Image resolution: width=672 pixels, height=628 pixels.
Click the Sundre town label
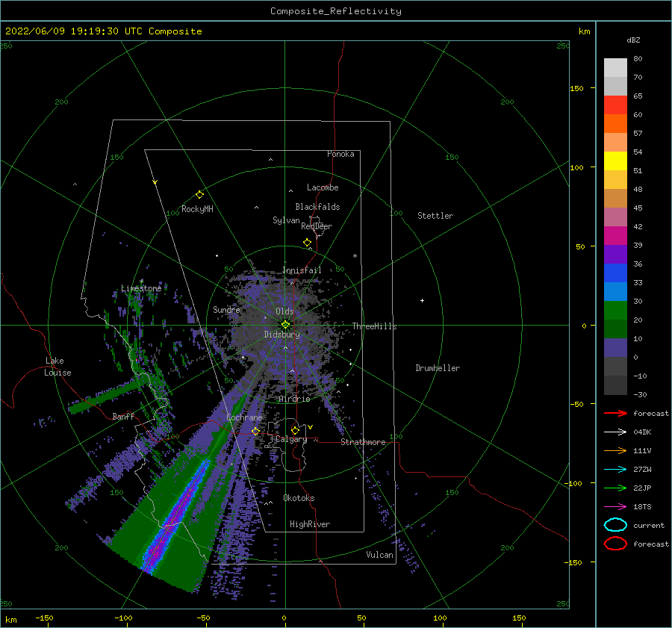(x=226, y=309)
